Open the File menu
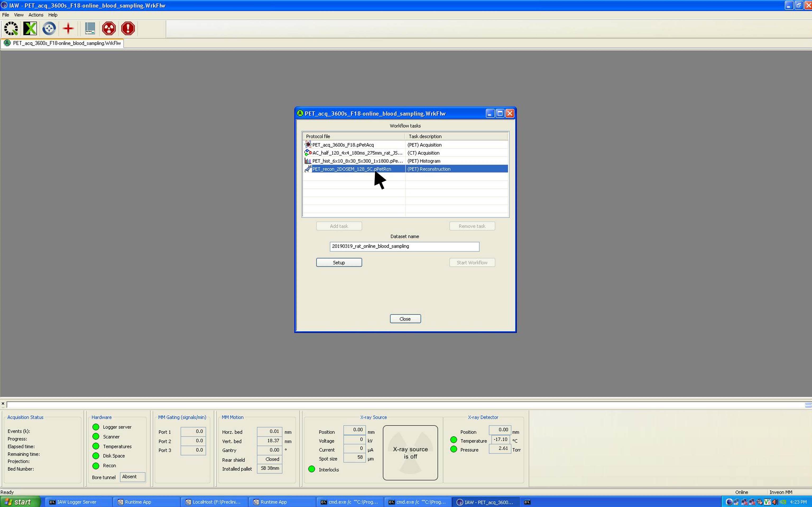This screenshot has width=812, height=507. (x=5, y=15)
